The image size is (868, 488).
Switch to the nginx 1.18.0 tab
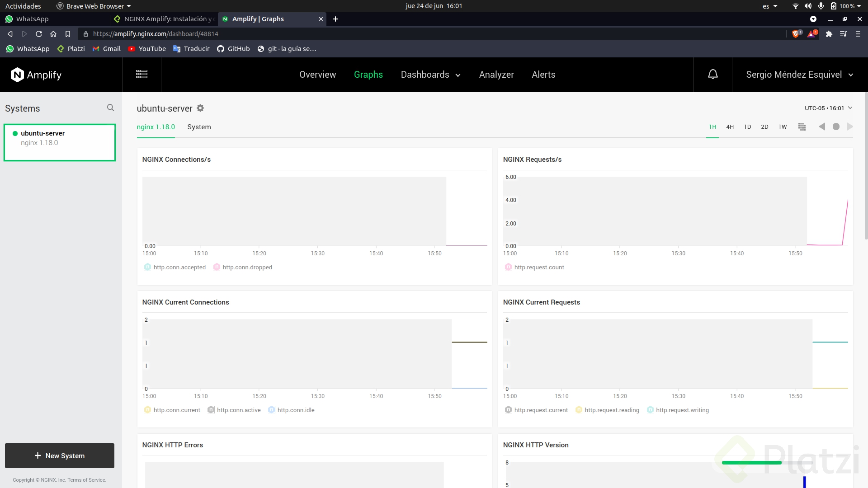pos(156,127)
